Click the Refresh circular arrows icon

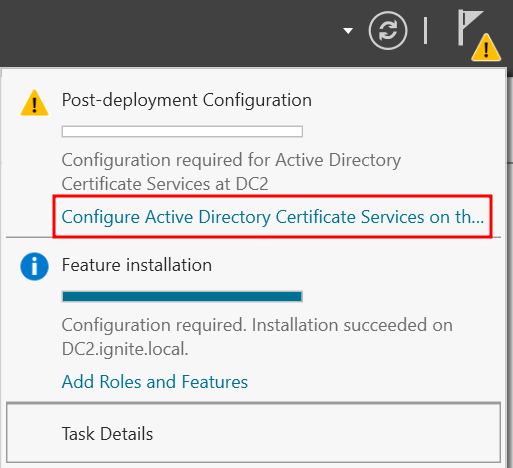[388, 31]
